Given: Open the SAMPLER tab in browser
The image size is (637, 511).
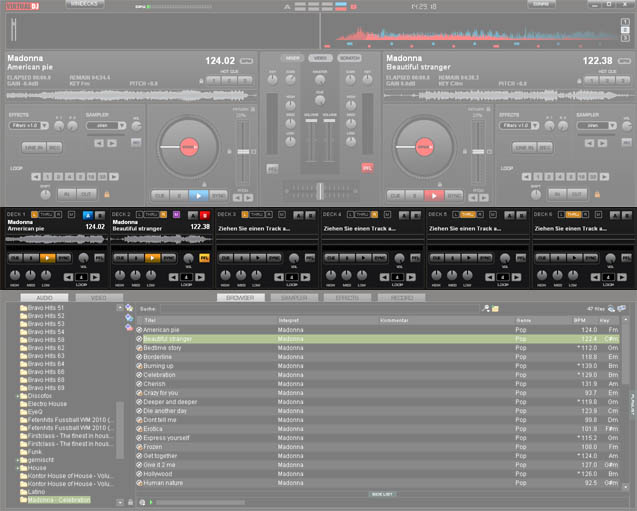Looking at the screenshot, I should [294, 298].
